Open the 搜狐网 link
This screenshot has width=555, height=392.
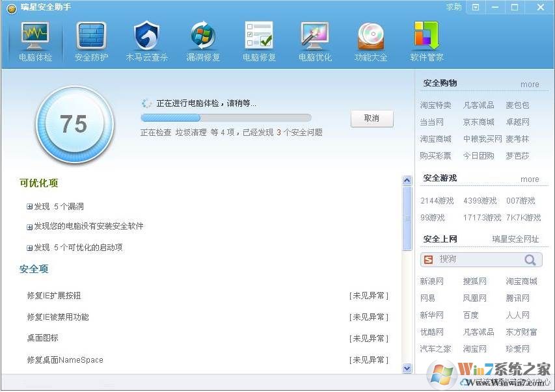click(x=475, y=281)
